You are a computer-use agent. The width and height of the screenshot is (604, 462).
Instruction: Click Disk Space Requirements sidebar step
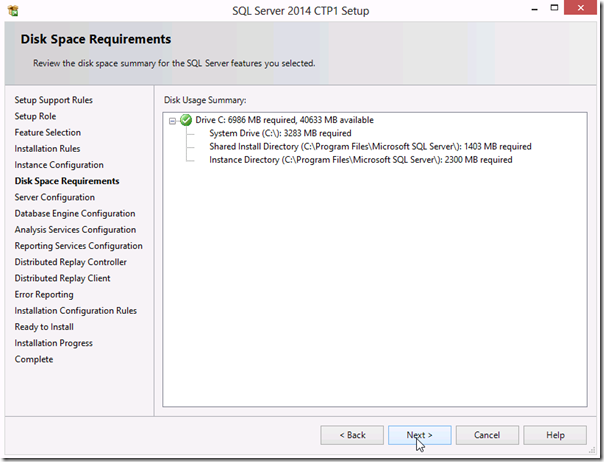pos(67,181)
